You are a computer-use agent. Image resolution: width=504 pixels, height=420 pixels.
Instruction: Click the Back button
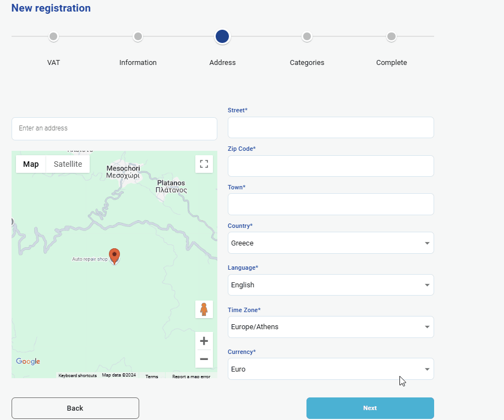click(x=75, y=408)
